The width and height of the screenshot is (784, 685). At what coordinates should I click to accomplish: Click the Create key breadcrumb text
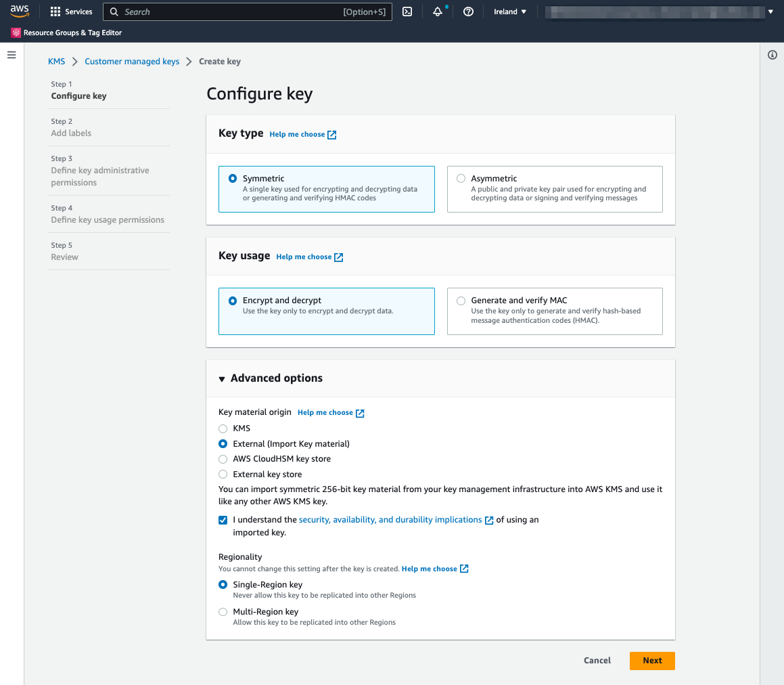[x=220, y=61]
